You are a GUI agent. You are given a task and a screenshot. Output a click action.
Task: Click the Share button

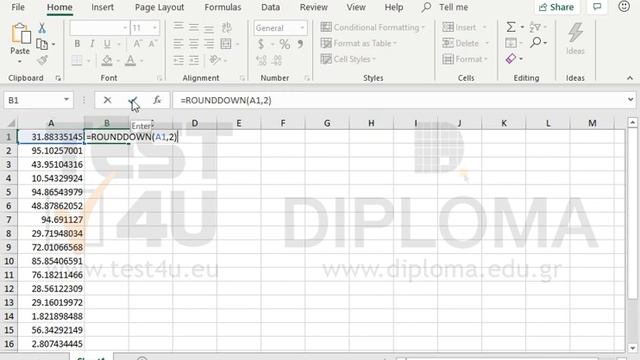coord(556,7)
